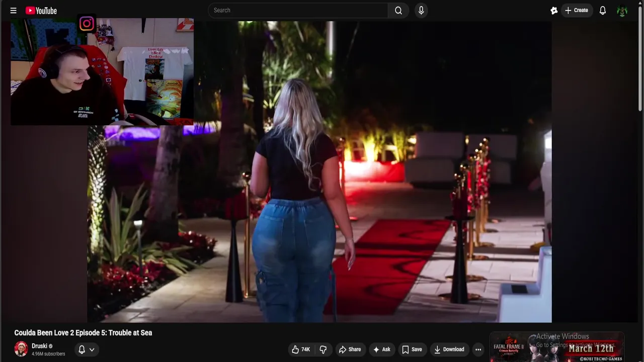The width and height of the screenshot is (644, 362).
Task: Start voice search with microphone icon
Action: pyautogui.click(x=421, y=10)
